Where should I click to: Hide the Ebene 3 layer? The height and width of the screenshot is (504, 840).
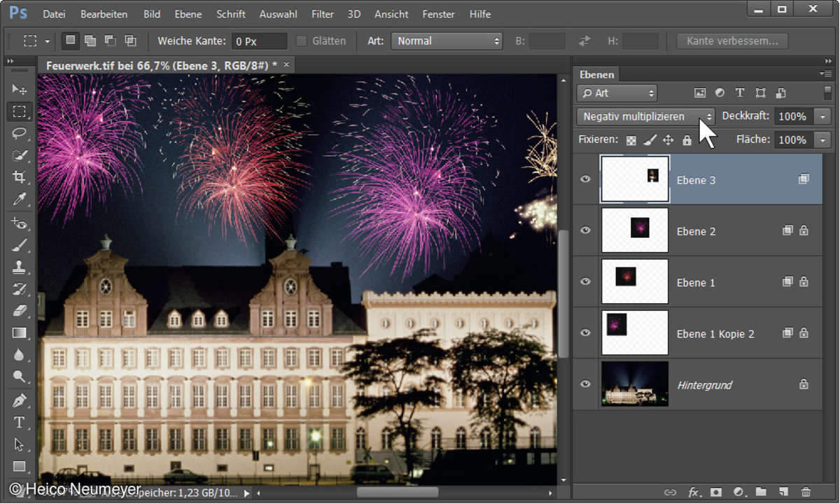point(585,179)
